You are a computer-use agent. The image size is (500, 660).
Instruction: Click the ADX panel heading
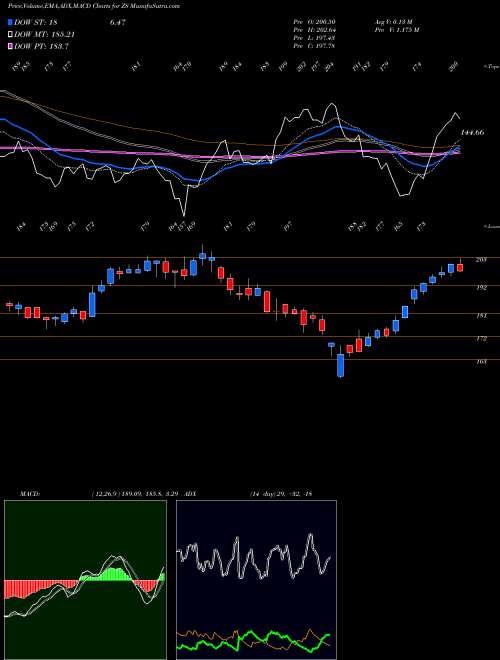tap(192, 493)
